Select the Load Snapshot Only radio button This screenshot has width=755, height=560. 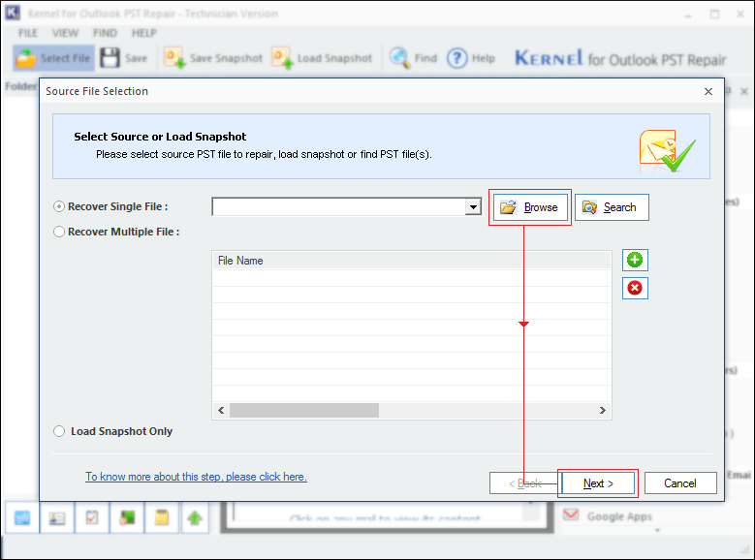pos(59,431)
